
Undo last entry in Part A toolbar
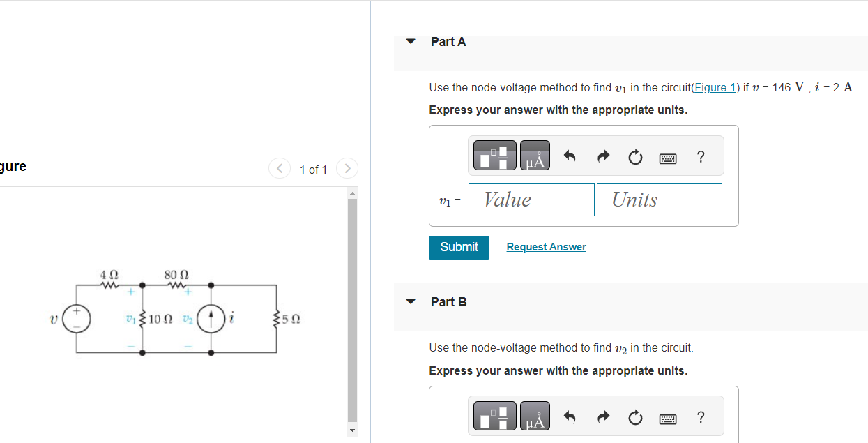pos(570,158)
